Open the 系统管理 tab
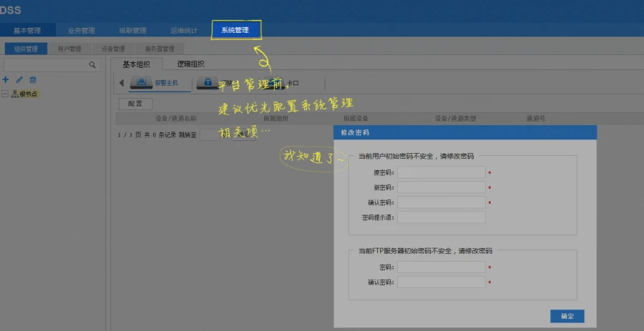 click(235, 30)
